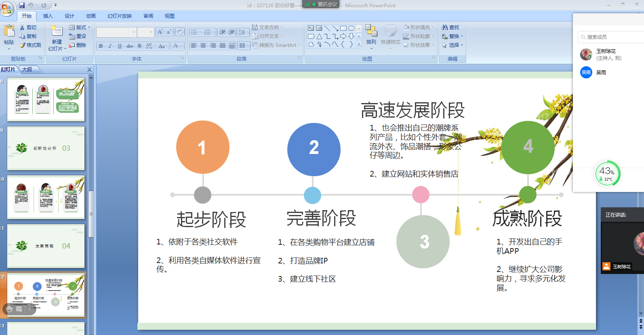
Task: Click the Save icon in quick access toolbar
Action: click(x=22, y=5)
